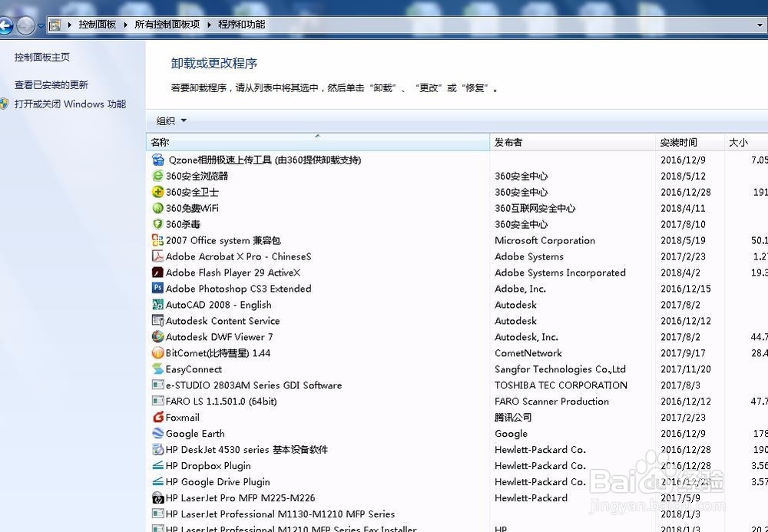Image resolution: width=768 pixels, height=532 pixels.
Task: Go to 控制面板 breadcrumb
Action: [x=98, y=25]
